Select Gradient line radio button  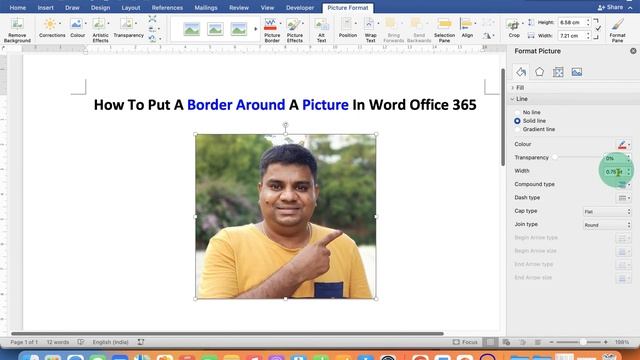[518, 129]
